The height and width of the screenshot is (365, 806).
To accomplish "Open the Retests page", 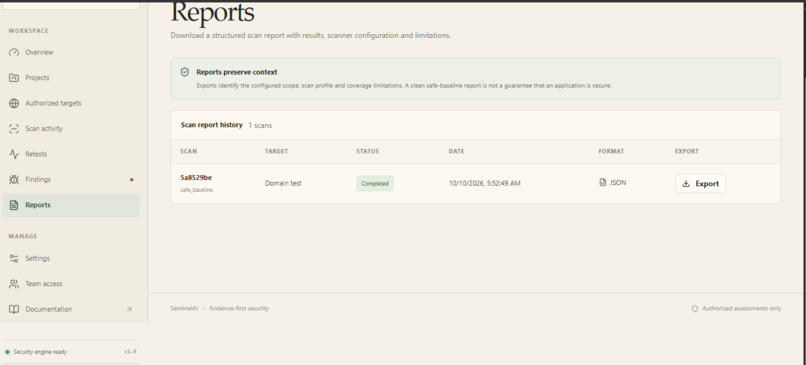I will point(70,154).
